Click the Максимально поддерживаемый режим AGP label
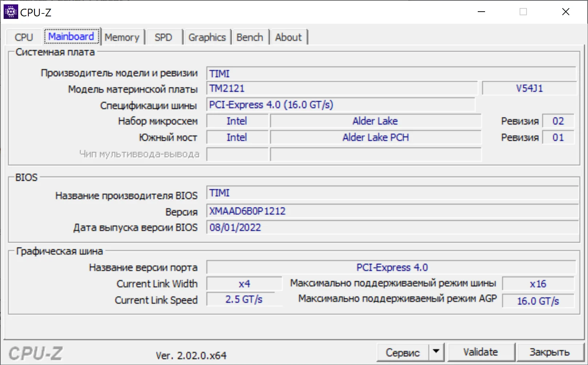 [398, 298]
